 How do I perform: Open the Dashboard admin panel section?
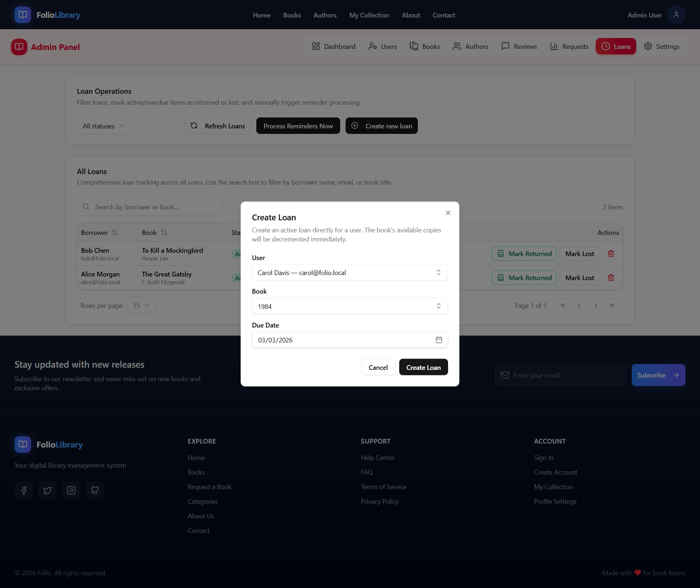click(x=333, y=46)
